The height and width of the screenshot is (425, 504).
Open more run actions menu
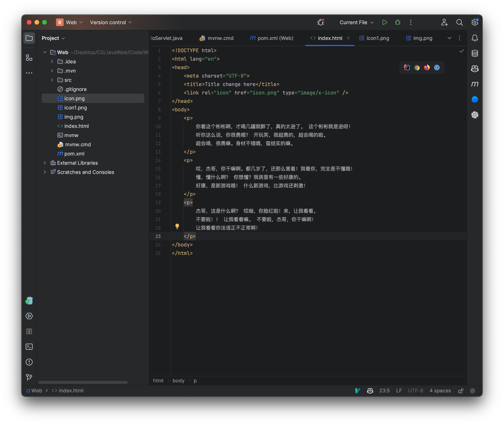pos(411,22)
